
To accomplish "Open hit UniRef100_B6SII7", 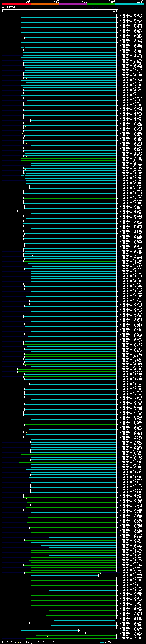I will click(131, 15).
